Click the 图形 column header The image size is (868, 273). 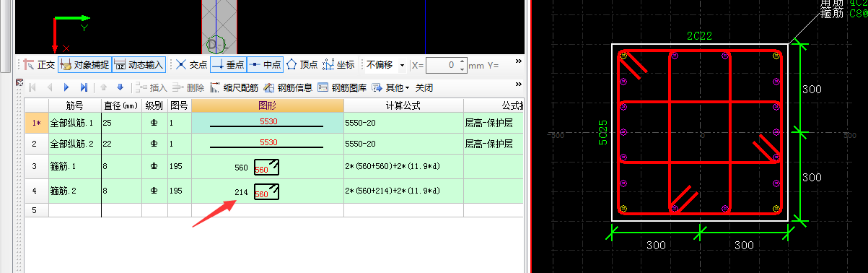267,105
